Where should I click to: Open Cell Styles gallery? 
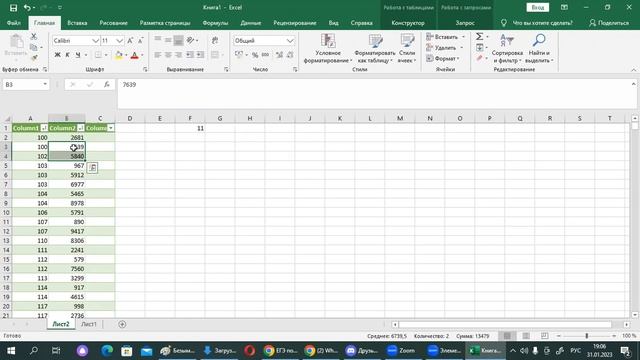pos(407,49)
